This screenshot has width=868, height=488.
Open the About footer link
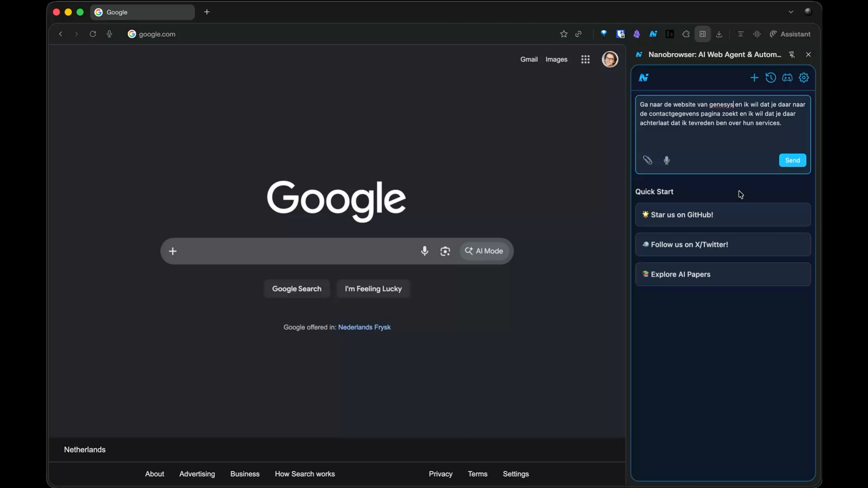pyautogui.click(x=155, y=474)
